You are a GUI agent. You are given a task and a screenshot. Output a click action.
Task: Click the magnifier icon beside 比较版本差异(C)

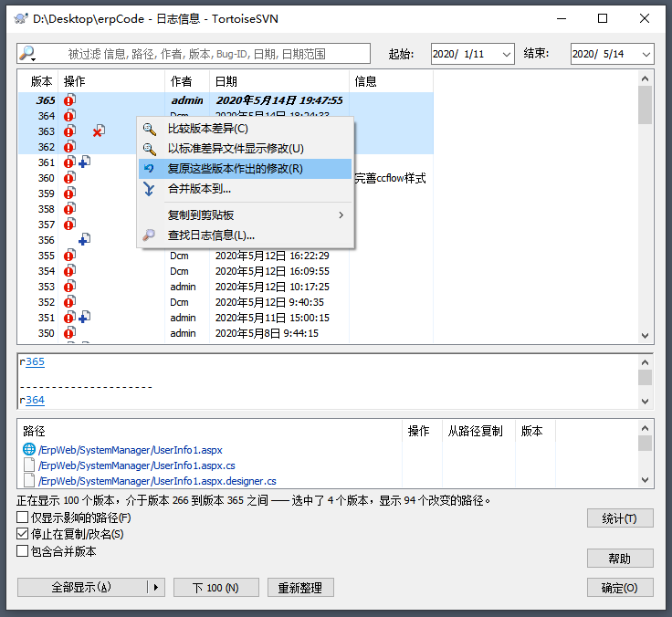point(149,129)
